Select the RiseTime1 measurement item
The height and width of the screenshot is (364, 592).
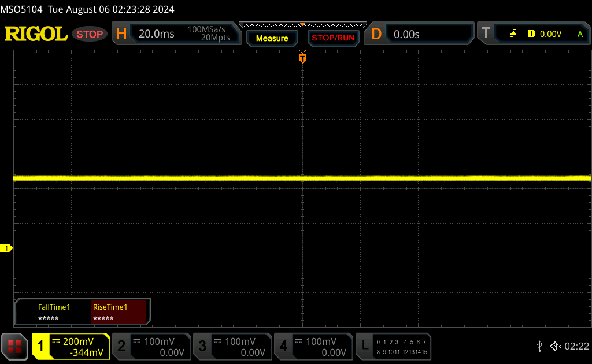(x=120, y=313)
